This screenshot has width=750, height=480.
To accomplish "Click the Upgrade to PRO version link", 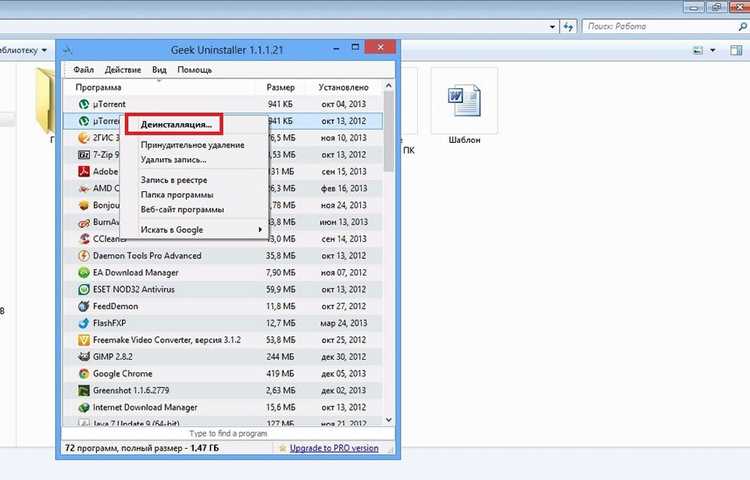I will (x=334, y=448).
